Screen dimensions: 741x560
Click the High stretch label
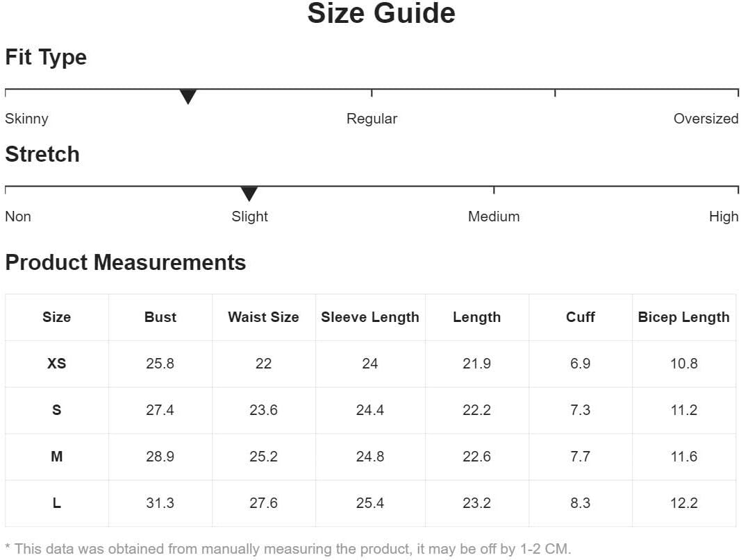(x=724, y=217)
